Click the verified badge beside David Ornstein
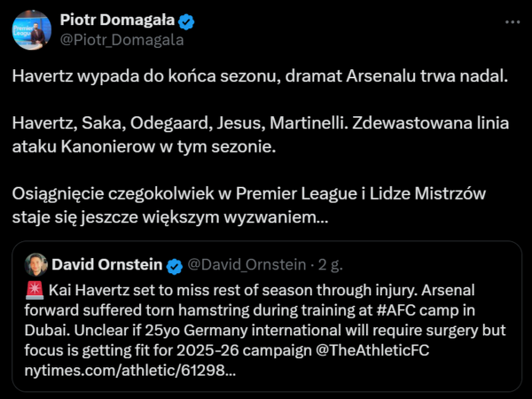532x399 pixels. pyautogui.click(x=176, y=264)
